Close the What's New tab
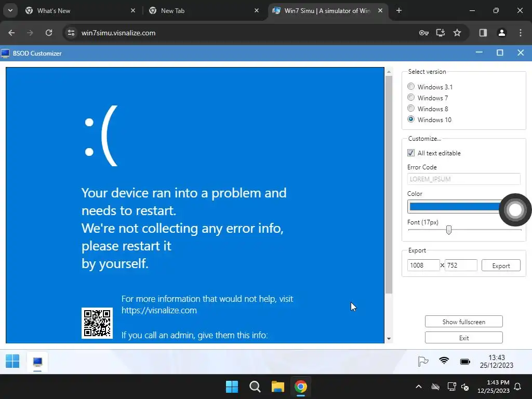The height and width of the screenshot is (399, 532). point(133,10)
